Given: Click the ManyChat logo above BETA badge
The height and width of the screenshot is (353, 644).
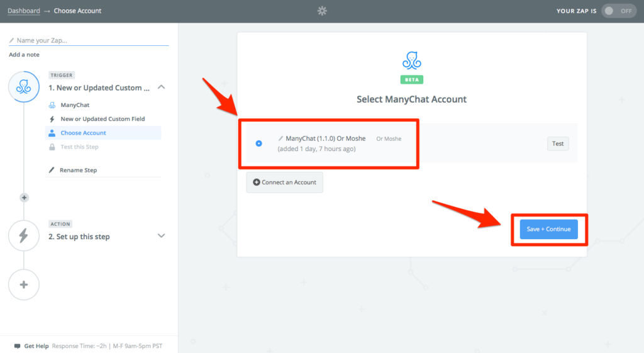Looking at the screenshot, I should click(x=411, y=60).
